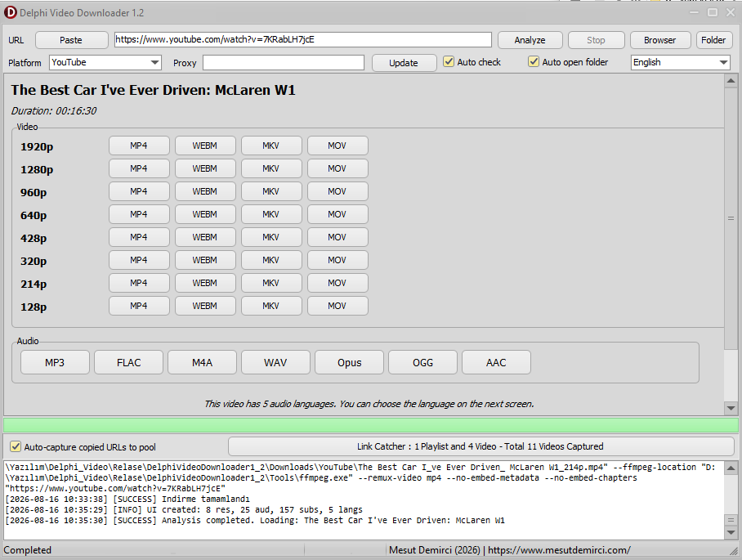Click the format panel scroll-up arrow
Screen dimensions: 742x560
point(731,81)
